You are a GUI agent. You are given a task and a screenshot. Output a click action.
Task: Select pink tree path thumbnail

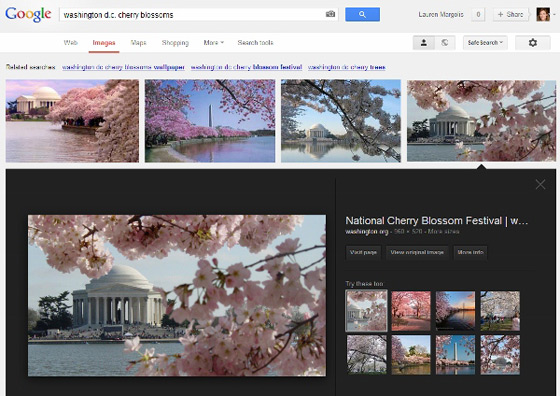(411, 311)
